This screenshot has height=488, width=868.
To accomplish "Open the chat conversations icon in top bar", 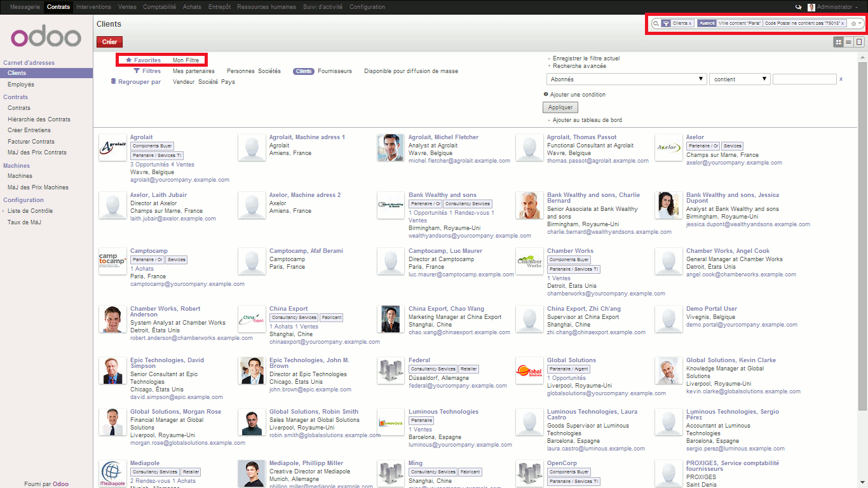I will pos(798,7).
